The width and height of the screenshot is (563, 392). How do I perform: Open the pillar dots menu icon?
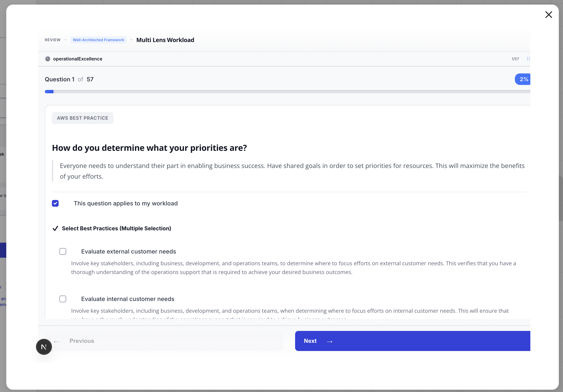528,59
